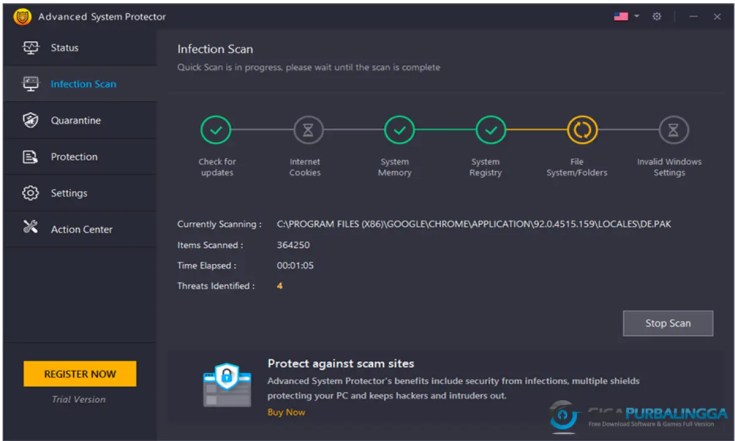
Task: Click the Status monitor icon in sidebar
Action: (31, 48)
